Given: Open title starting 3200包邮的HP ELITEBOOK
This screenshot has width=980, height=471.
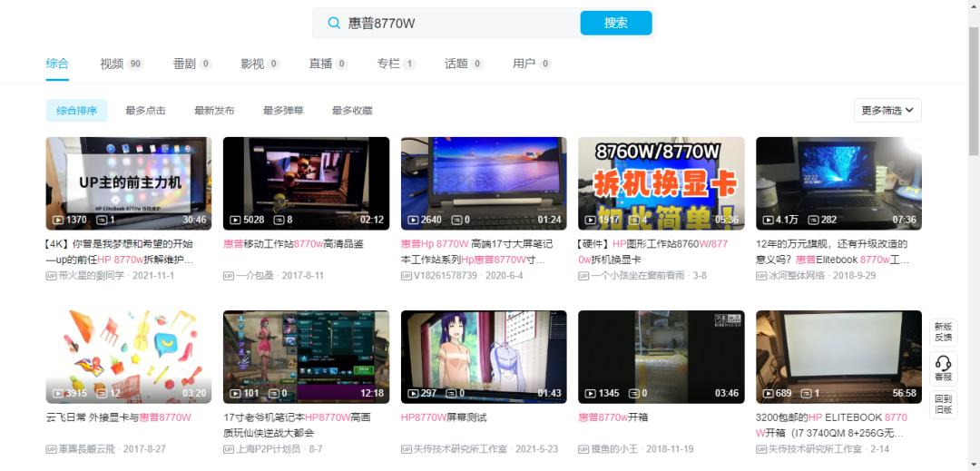Looking at the screenshot, I should pyautogui.click(x=831, y=425).
